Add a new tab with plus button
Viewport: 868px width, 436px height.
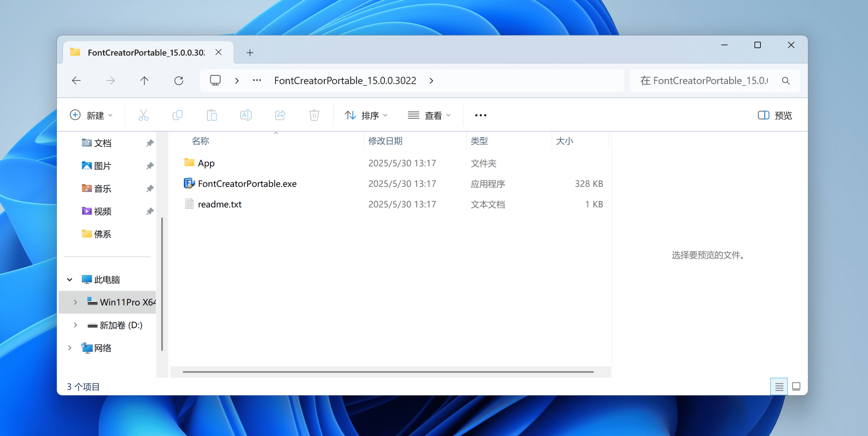pyautogui.click(x=250, y=53)
